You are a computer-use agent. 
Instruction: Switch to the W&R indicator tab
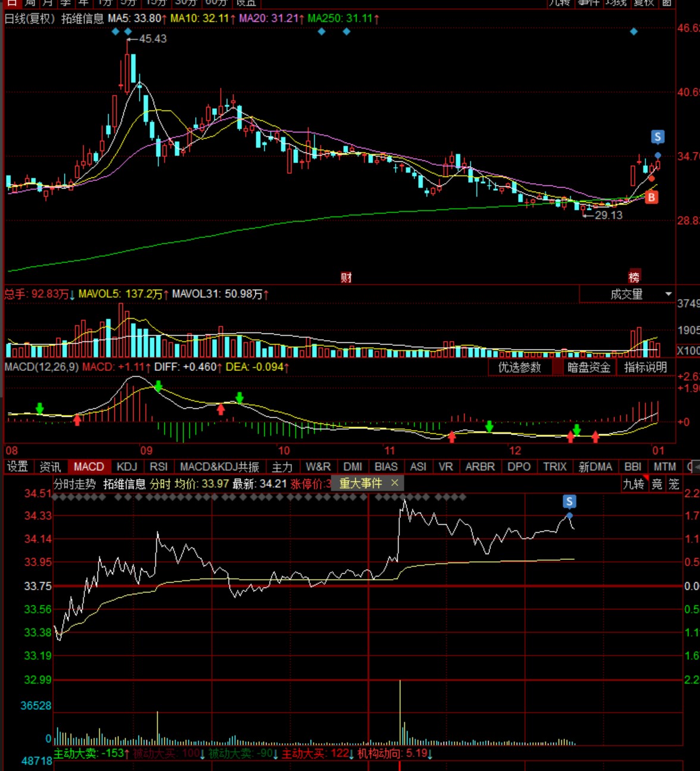318,467
